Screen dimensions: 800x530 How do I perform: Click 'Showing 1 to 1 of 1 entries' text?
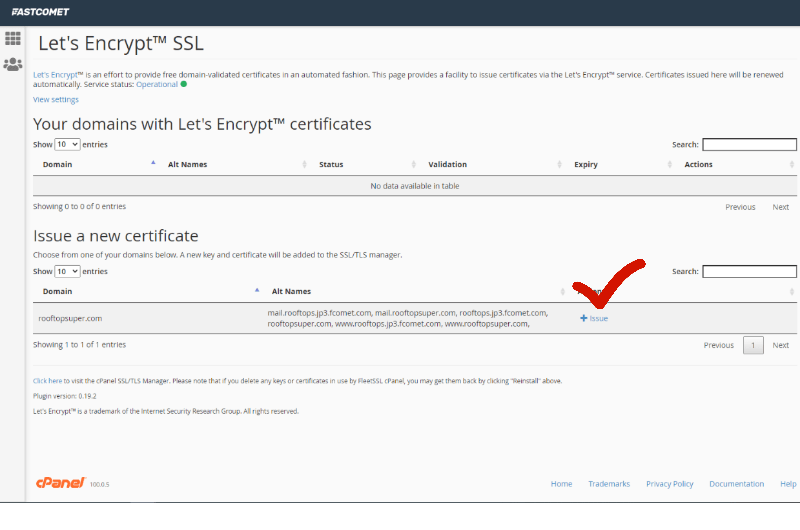(80, 345)
